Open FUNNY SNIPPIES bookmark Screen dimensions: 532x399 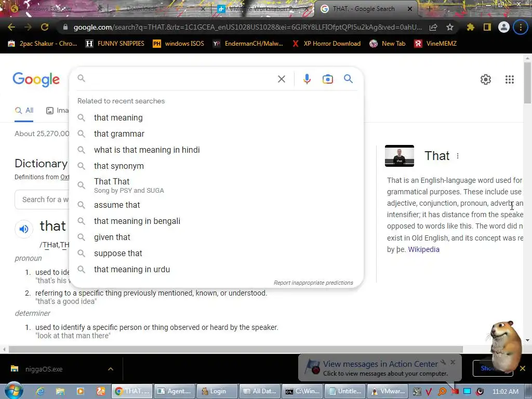(115, 44)
